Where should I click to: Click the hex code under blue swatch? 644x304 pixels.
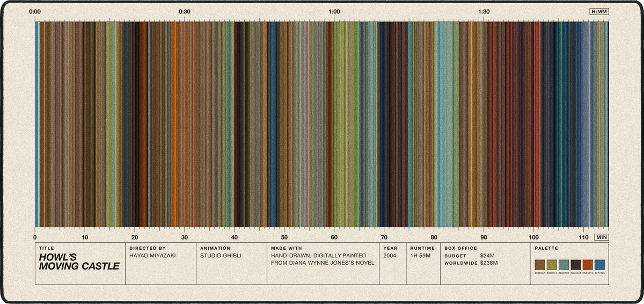599,273
